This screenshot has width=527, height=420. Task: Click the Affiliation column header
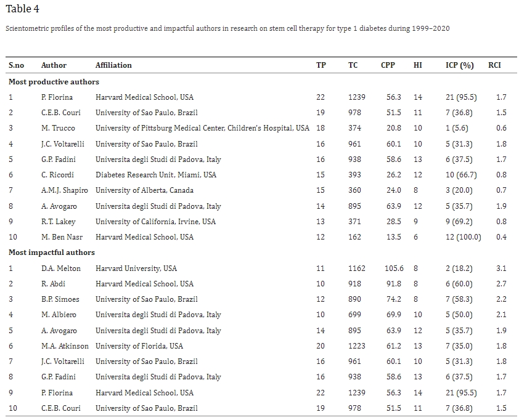click(113, 65)
